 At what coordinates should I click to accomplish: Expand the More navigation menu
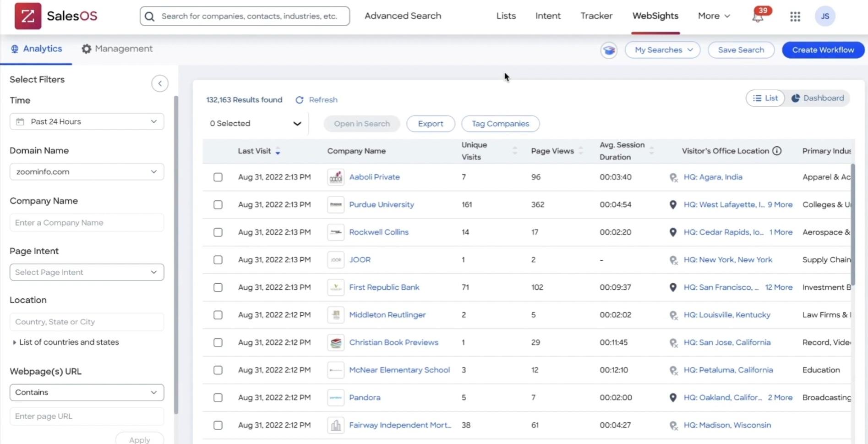click(714, 16)
